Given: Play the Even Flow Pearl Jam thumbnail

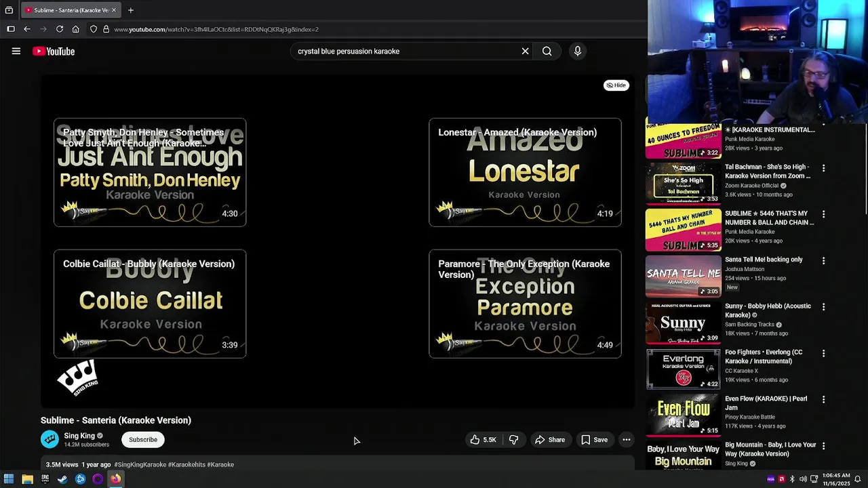Looking at the screenshot, I should 683,415.
